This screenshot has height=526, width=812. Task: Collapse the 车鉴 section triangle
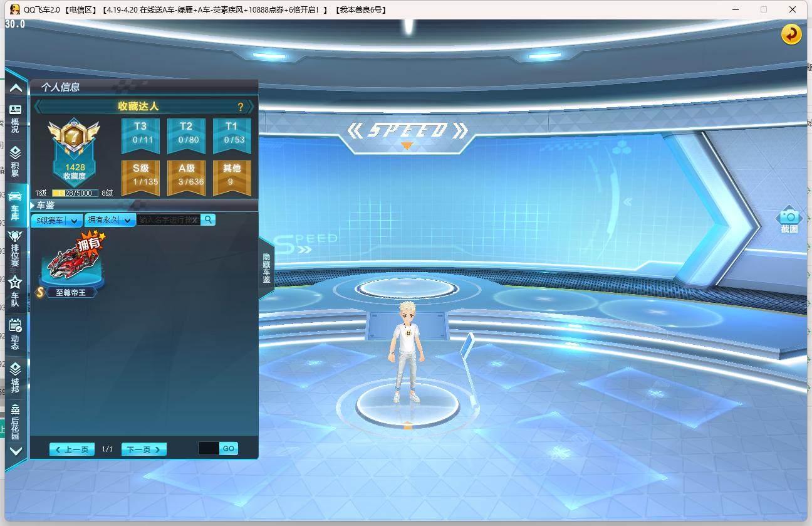(33, 206)
